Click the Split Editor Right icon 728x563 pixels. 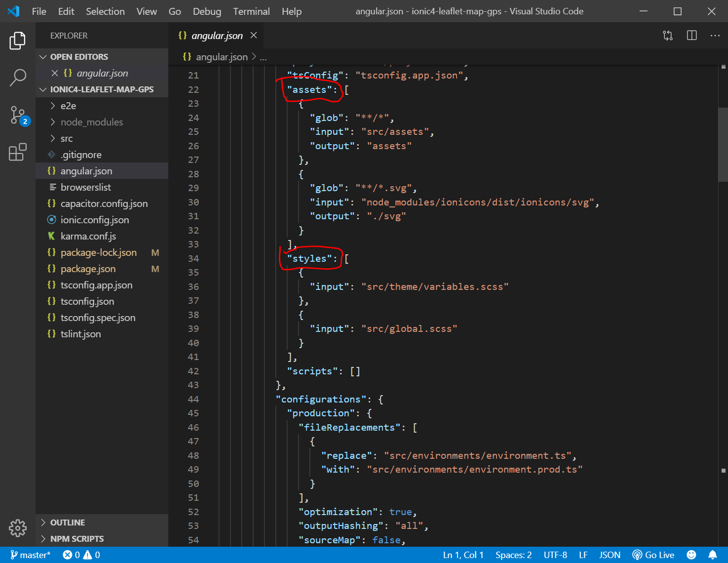(691, 36)
